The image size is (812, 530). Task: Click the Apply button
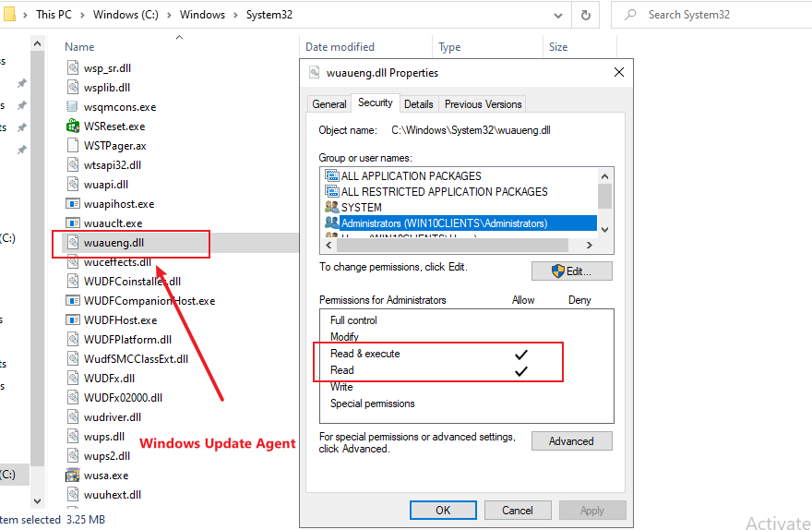pos(591,511)
